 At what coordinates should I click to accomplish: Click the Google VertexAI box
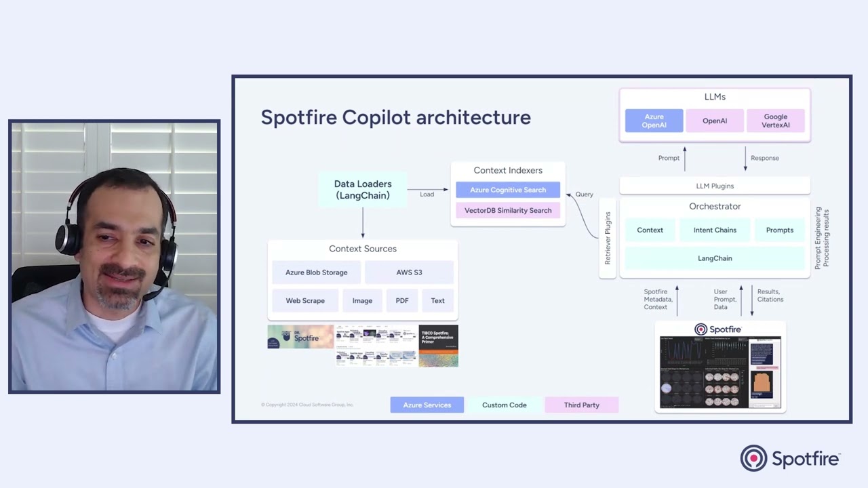coord(775,121)
